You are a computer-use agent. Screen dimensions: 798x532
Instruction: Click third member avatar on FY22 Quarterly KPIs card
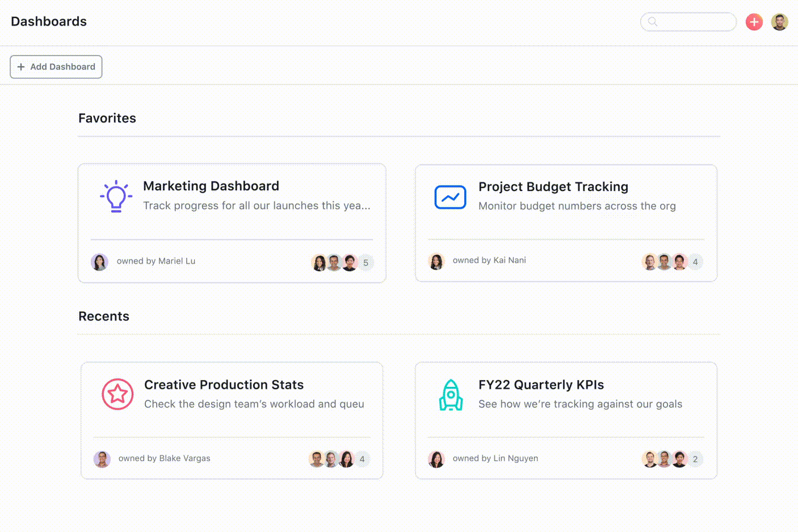click(x=679, y=459)
